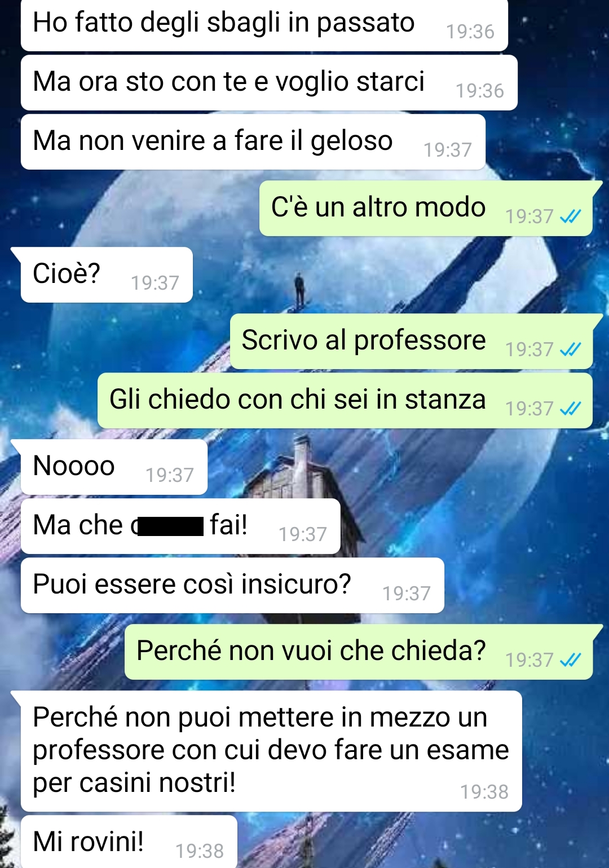Tap the 'Mi rovini!' message bubble
This screenshot has width=609, height=868.
point(129,842)
